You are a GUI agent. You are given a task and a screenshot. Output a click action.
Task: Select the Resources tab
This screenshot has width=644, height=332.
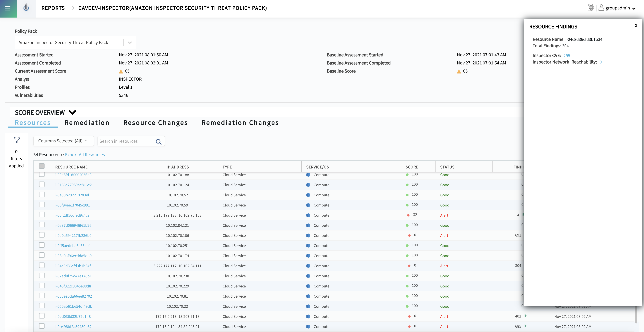pos(33,123)
